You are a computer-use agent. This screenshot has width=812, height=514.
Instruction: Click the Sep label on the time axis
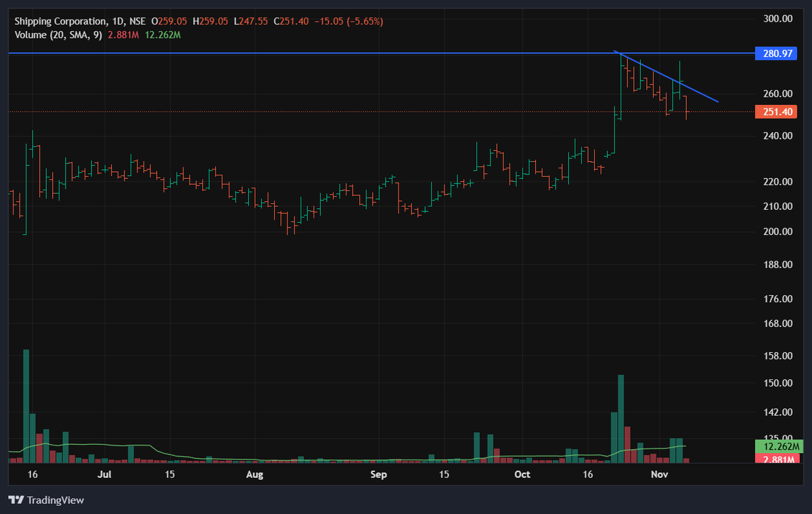(x=379, y=475)
